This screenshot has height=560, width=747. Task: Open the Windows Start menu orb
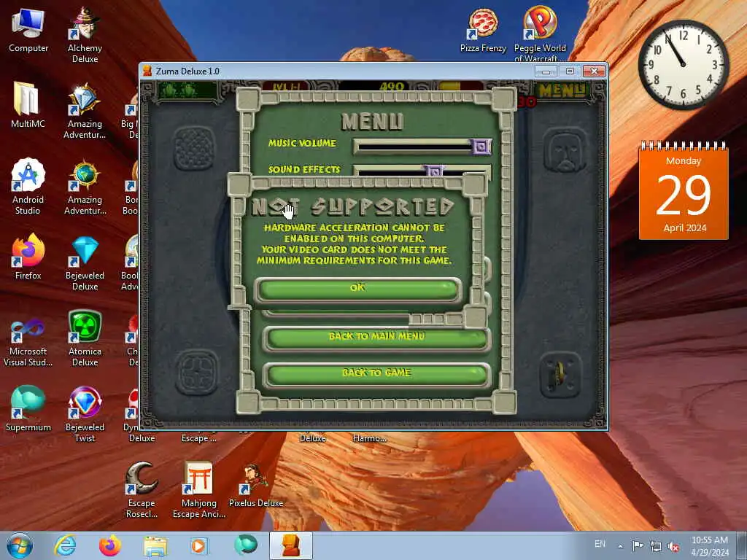20,545
